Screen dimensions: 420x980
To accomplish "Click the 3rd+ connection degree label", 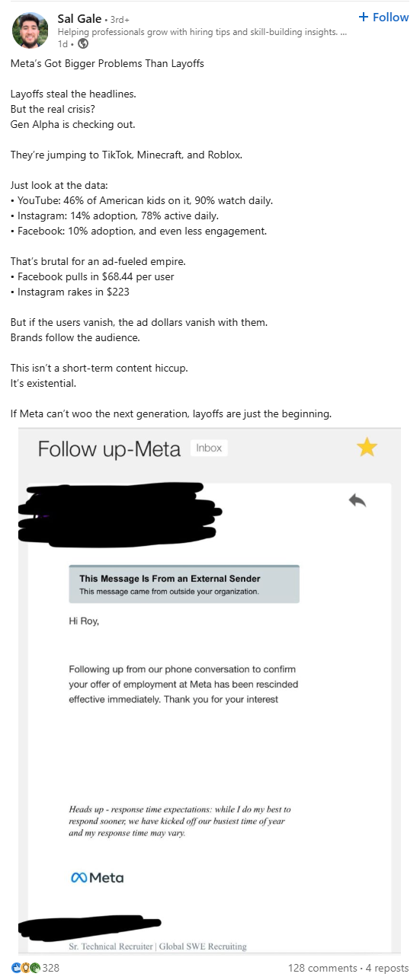I will (121, 18).
